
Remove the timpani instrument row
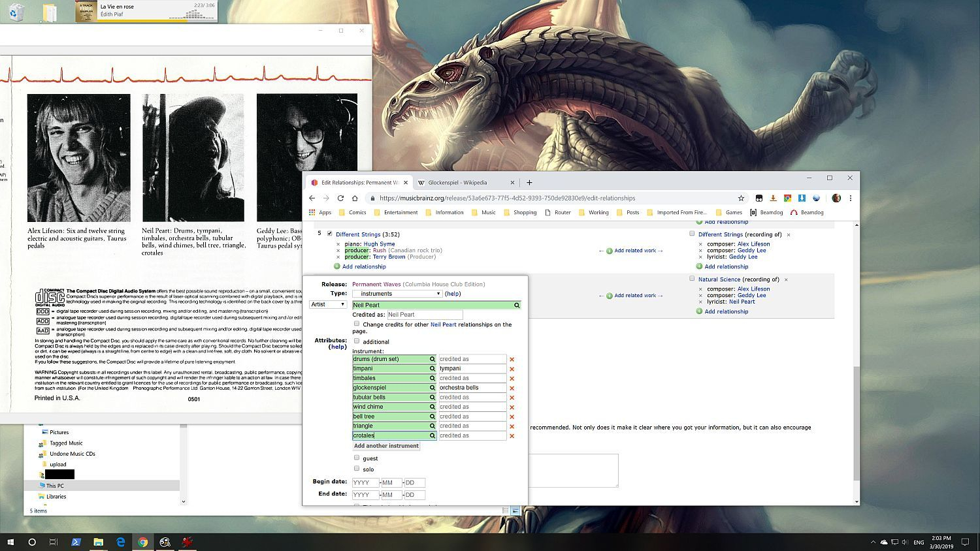[512, 369]
